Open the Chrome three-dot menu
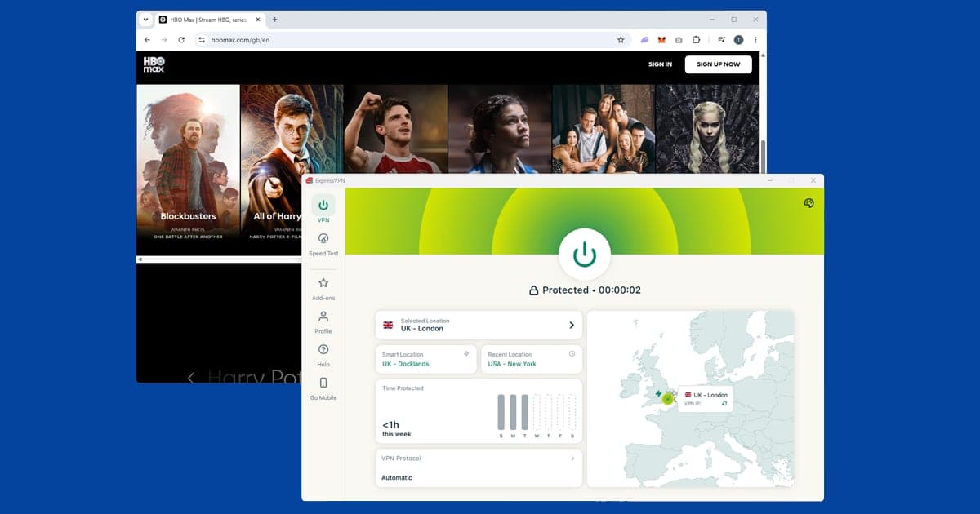Viewport: 980px width, 514px height. point(755,39)
